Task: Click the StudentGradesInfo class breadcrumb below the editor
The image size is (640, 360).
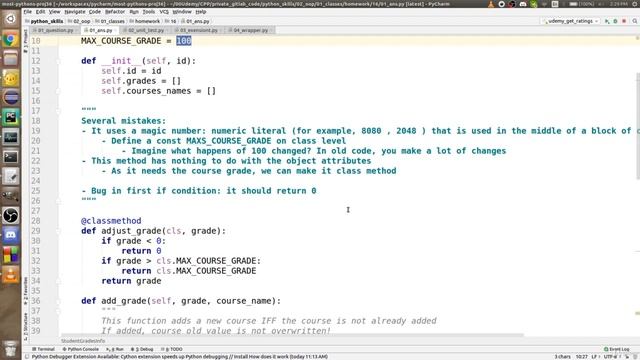Action: coord(83,341)
